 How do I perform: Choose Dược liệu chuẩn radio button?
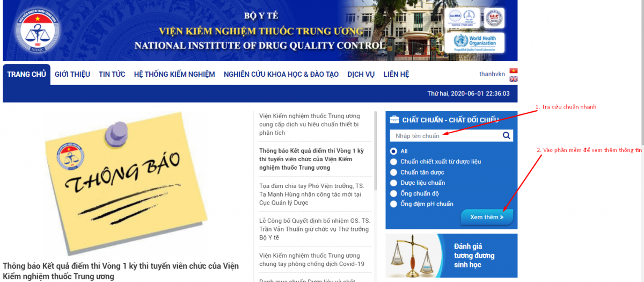394,183
